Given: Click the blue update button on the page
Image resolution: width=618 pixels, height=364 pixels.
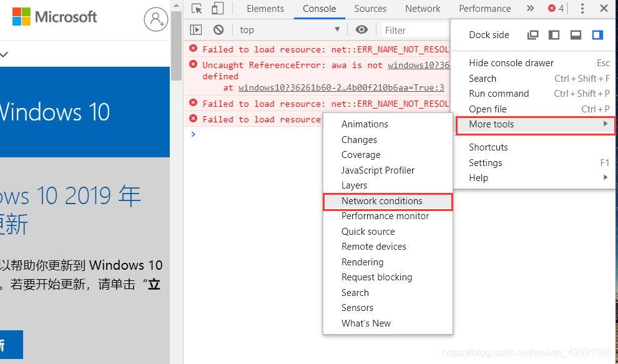Looking at the screenshot, I should [11, 345].
